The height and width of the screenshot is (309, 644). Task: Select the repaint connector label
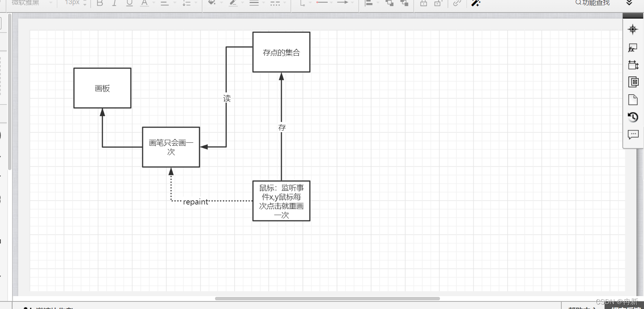pyautogui.click(x=196, y=202)
